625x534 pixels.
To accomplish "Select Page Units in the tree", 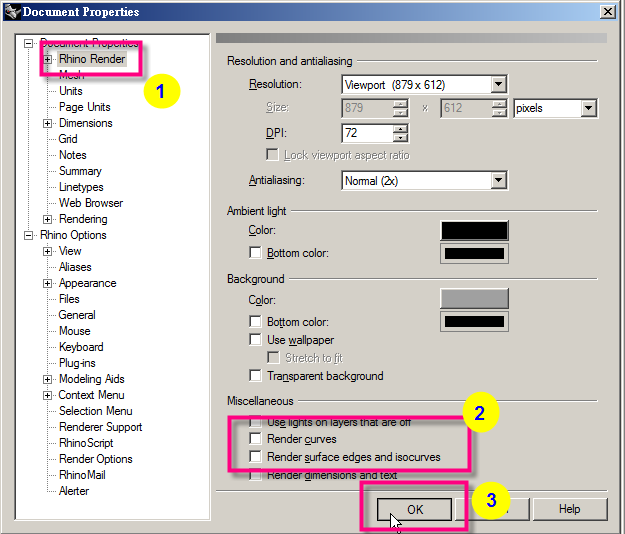I will coord(85,107).
